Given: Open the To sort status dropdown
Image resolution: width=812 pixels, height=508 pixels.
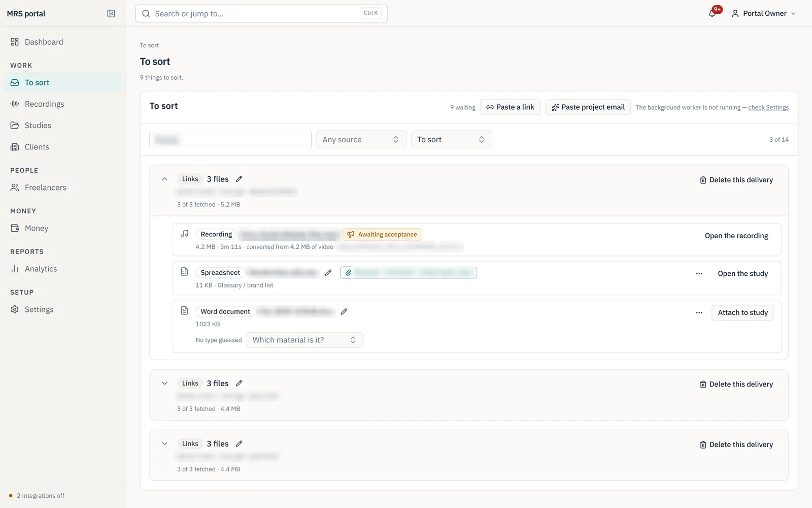Looking at the screenshot, I should (451, 140).
